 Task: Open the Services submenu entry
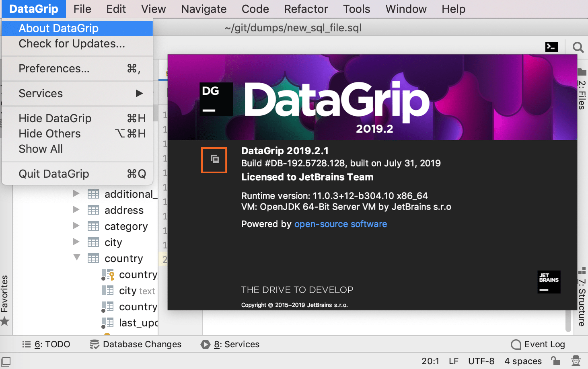pos(77,94)
